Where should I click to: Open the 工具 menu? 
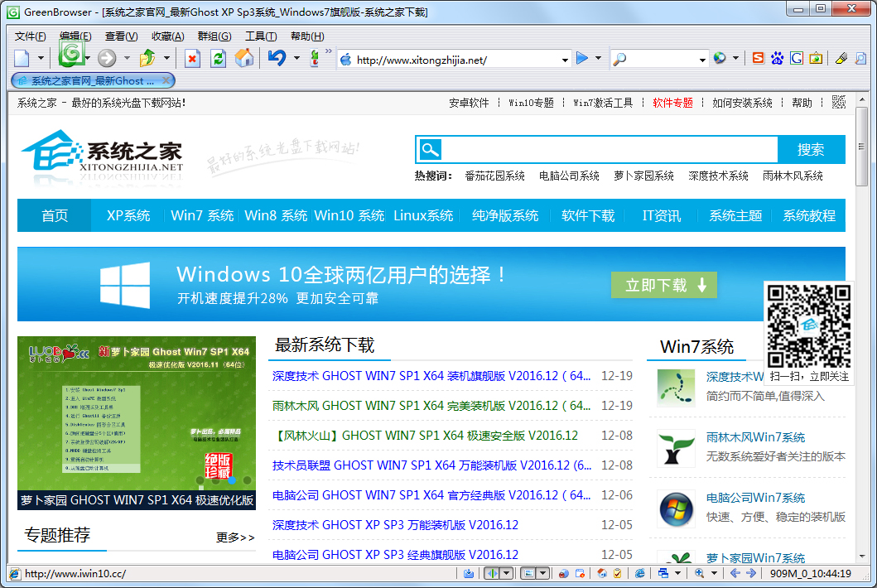click(x=260, y=36)
